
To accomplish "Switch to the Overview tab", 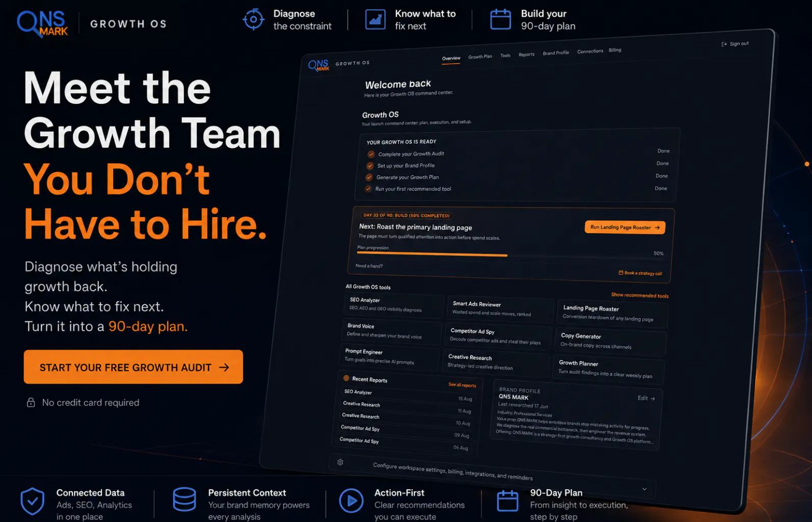I will (451, 59).
